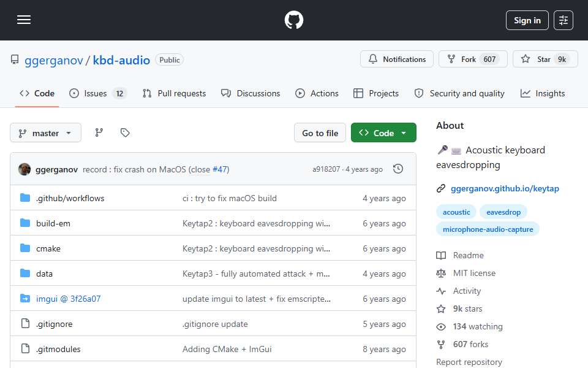Open ggerganov author link in latest commit
Screen dimensions: 588x368
click(x=56, y=170)
